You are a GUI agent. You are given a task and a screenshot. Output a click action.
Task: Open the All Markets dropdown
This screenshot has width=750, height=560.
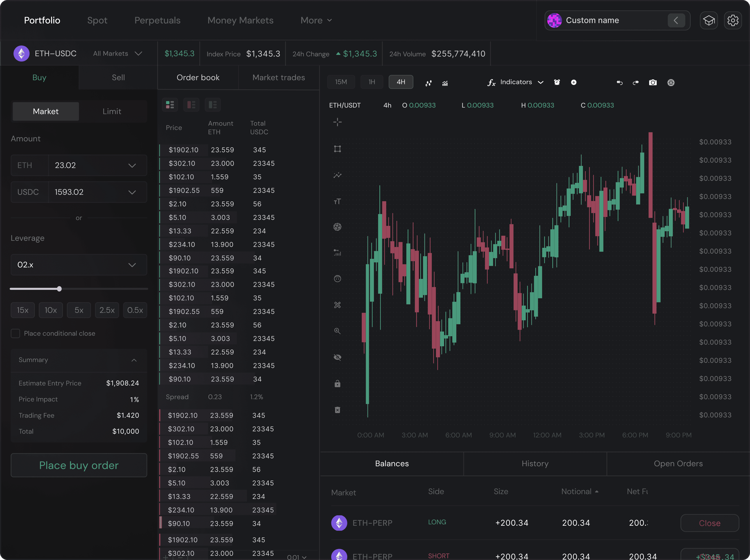pos(117,54)
